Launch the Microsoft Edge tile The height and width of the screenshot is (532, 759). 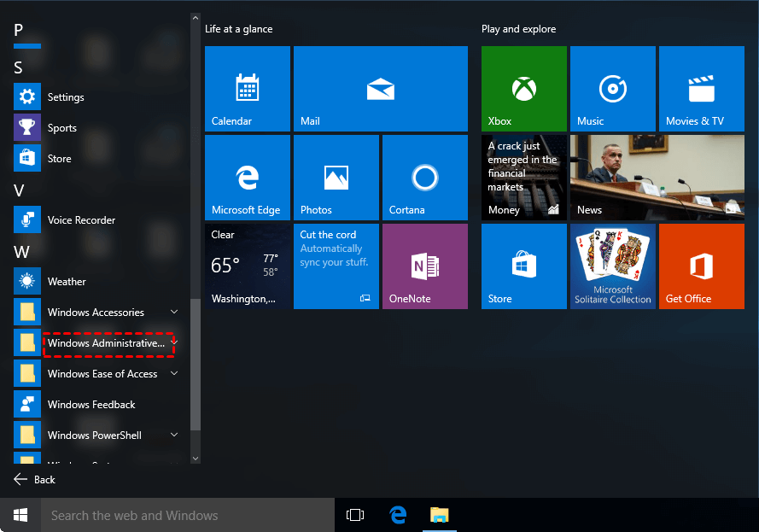pyautogui.click(x=248, y=178)
